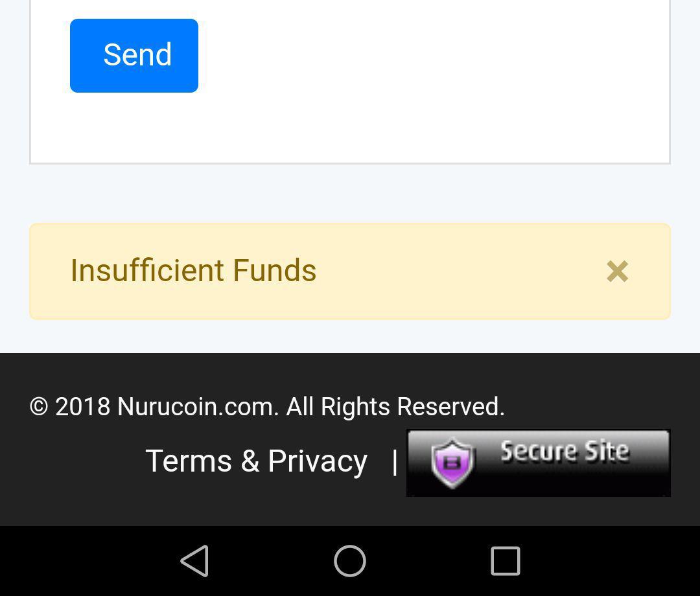
Task: Click the copyright Nurucoin.com footer text
Action: (198, 407)
